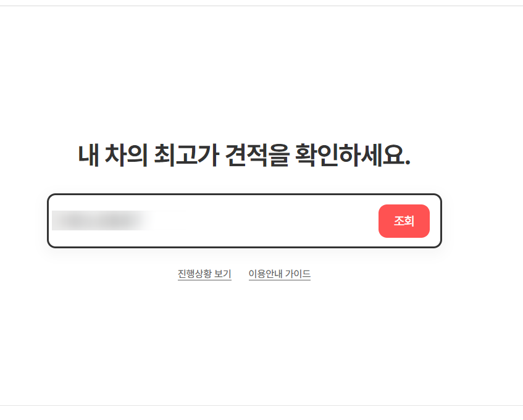Click the word 이용안내 in the guide link
Viewport: 523px width, 420px height.
[x=266, y=274]
